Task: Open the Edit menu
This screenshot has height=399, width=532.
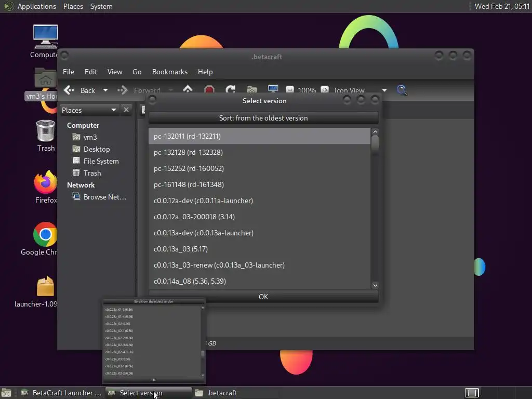Action: [x=90, y=72]
